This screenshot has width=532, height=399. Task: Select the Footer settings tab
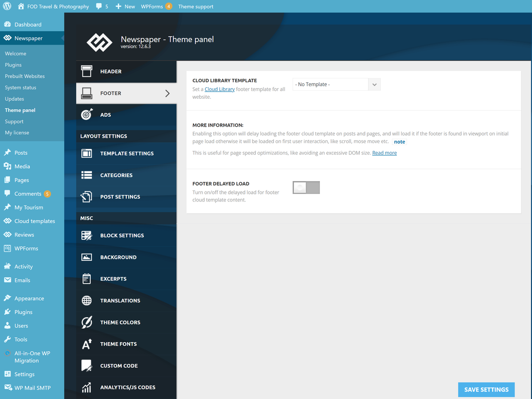126,93
